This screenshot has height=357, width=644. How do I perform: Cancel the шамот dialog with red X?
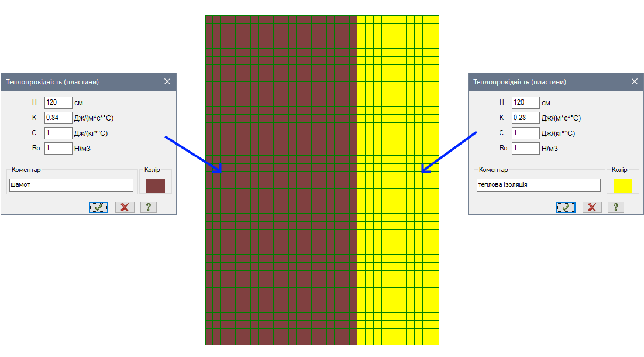coord(125,207)
